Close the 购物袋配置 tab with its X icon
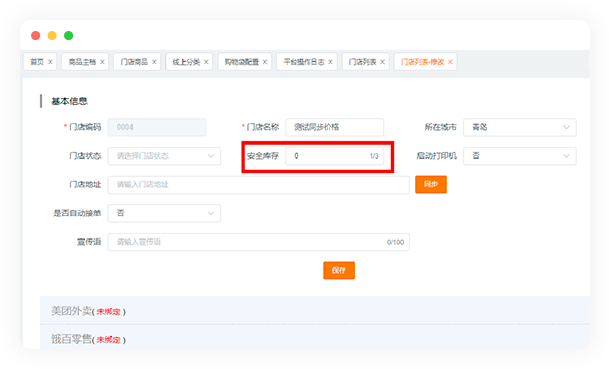Screen dimensions: 609x369 tap(265, 62)
